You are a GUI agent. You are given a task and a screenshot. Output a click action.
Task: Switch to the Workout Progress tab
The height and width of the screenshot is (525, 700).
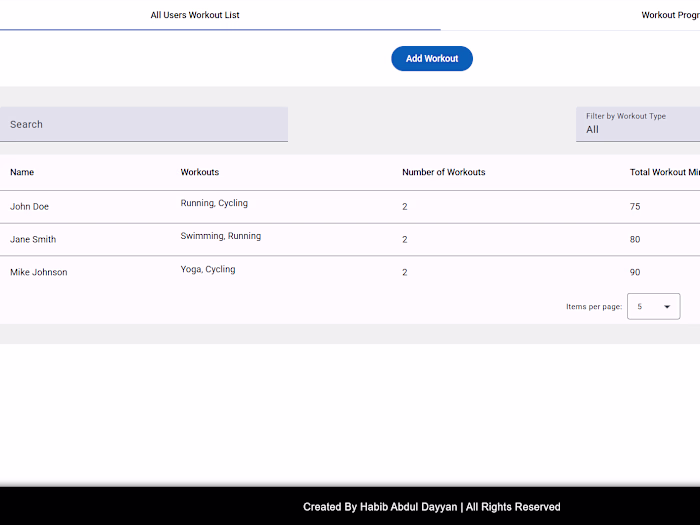click(670, 15)
